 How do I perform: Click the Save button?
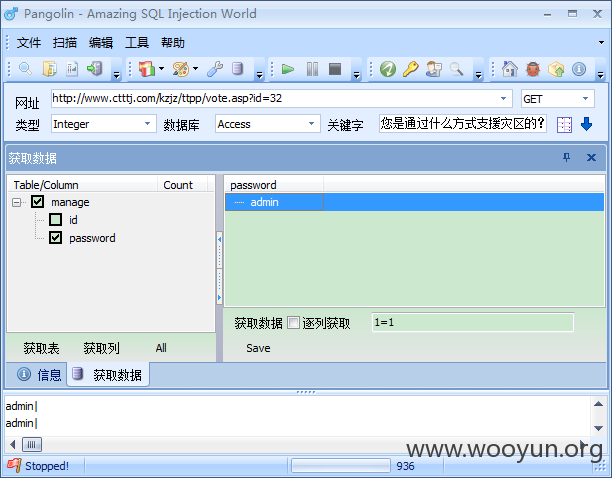[x=258, y=348]
